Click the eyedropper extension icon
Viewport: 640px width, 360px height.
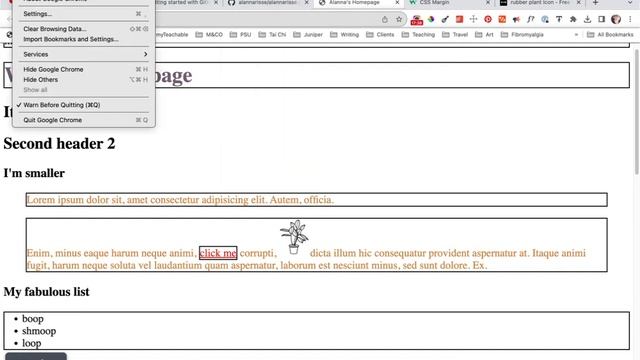click(x=445, y=19)
